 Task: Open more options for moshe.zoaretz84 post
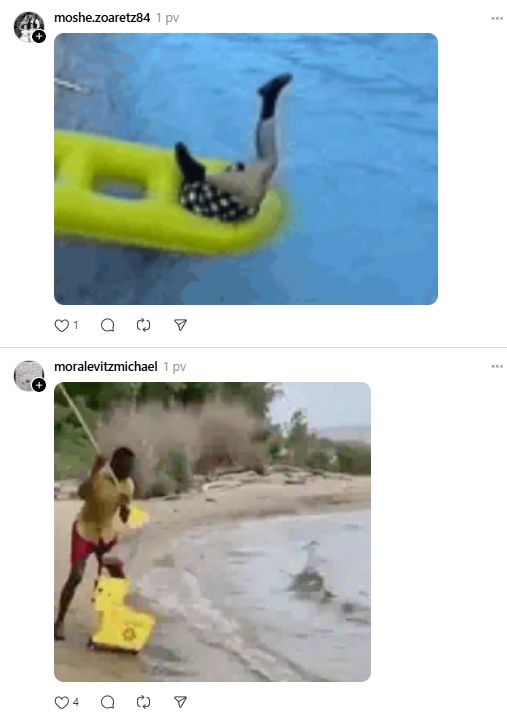click(497, 18)
